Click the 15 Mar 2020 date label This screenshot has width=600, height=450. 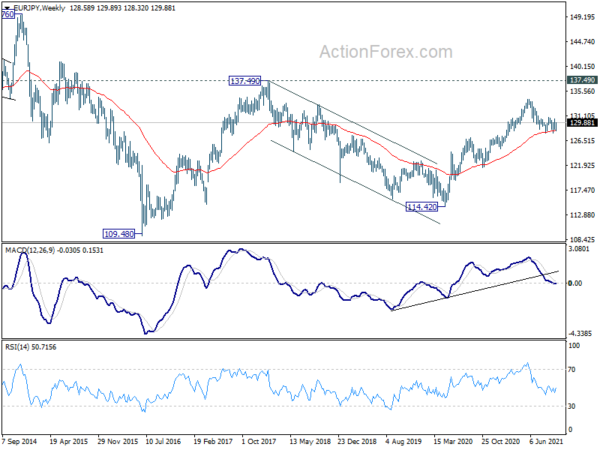click(453, 441)
